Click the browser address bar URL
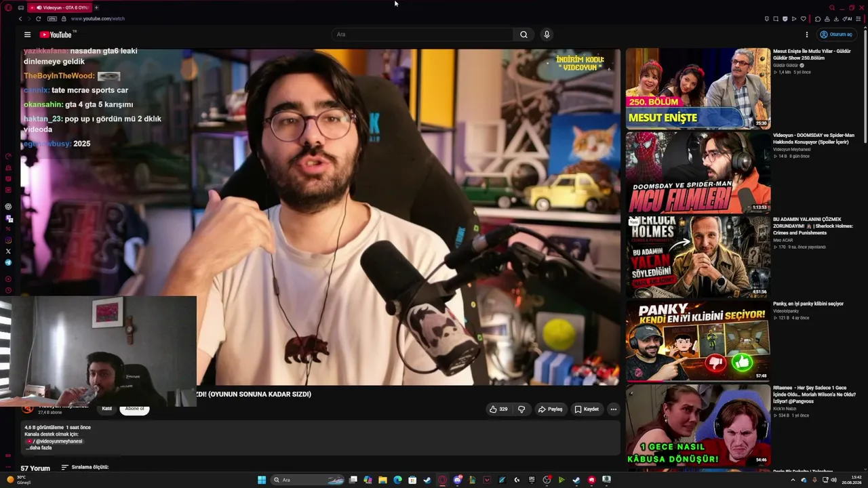 98,19
